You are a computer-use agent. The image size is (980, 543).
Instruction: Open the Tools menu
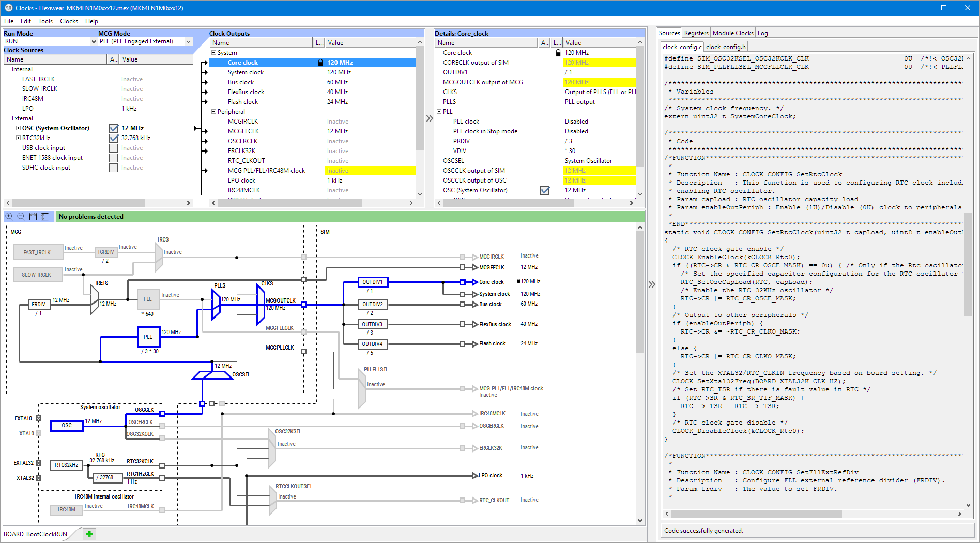tap(45, 21)
